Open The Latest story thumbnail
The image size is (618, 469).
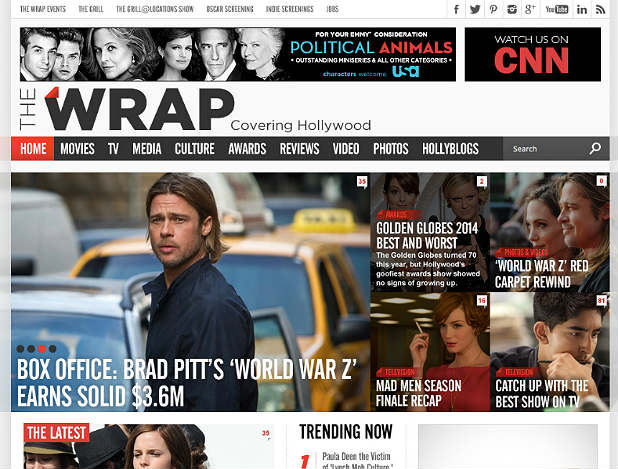coord(149,447)
